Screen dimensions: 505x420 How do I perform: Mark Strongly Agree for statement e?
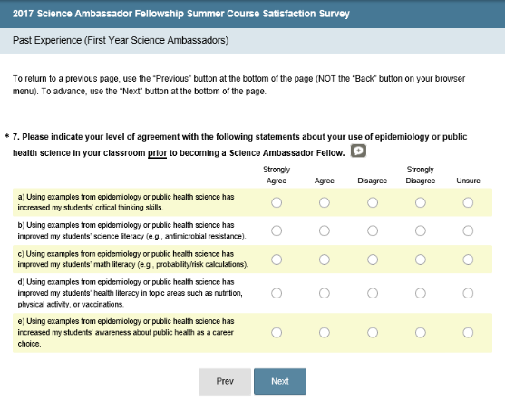(277, 332)
